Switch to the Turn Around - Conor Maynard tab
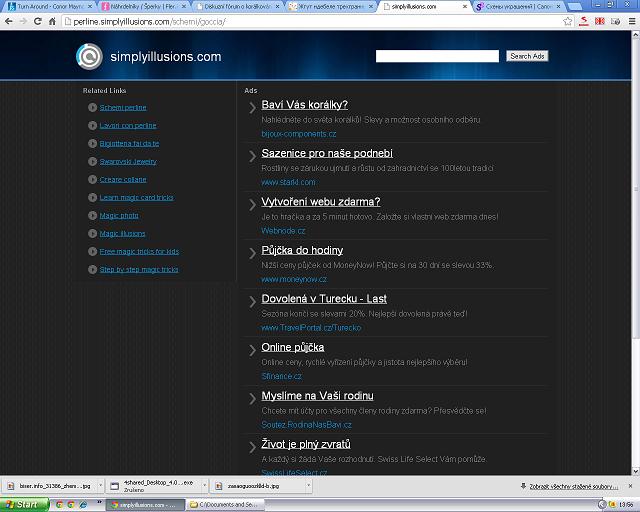The width and height of the screenshot is (640, 512). click(x=48, y=6)
